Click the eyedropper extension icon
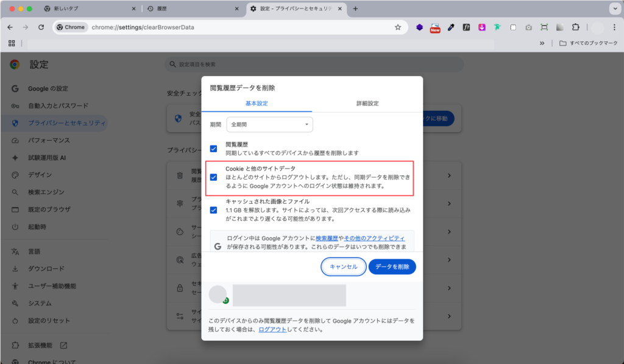624x364 pixels. coord(451,27)
